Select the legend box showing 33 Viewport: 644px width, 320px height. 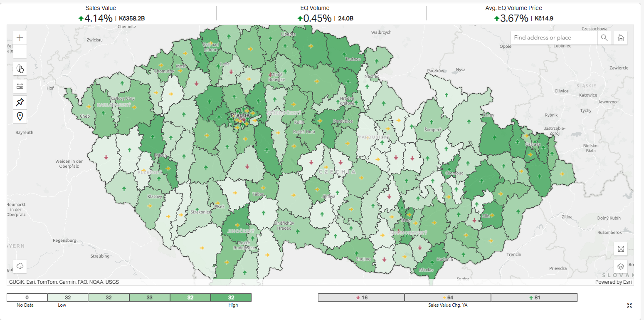[x=149, y=298]
